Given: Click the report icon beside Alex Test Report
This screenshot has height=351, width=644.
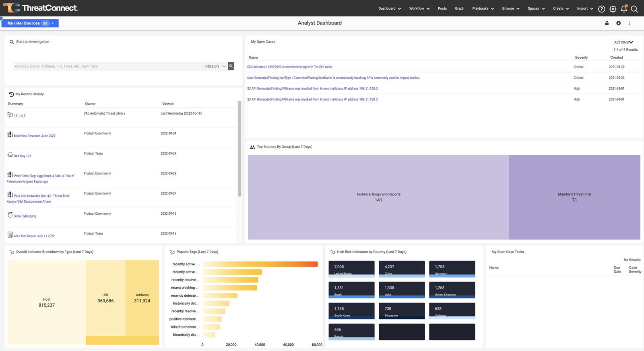Looking at the screenshot, I should 10,235.
